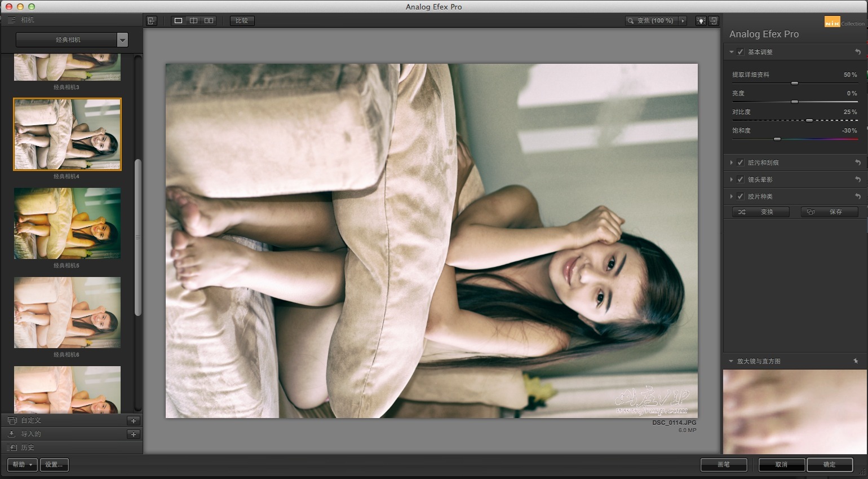The image size is (868, 479).
Task: Click the 饱和度 slider handle
Action: [x=777, y=139]
